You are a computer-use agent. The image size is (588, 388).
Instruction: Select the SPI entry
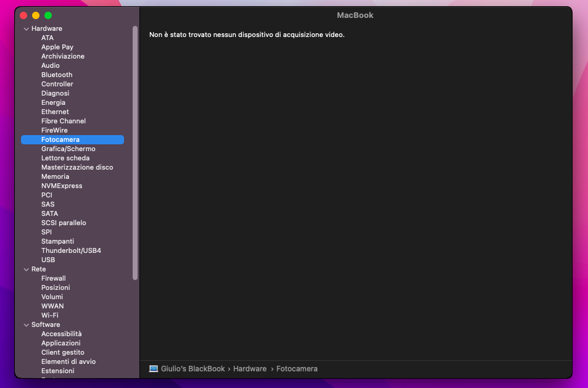click(x=46, y=232)
